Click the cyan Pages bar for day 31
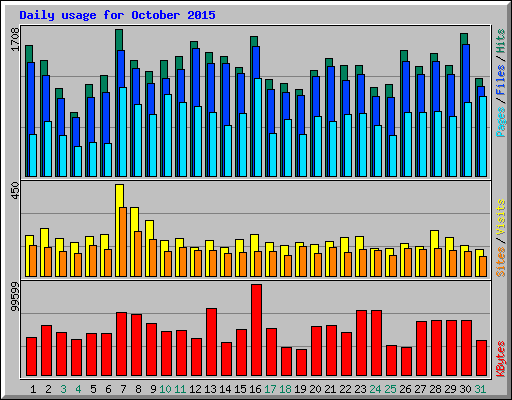The width and height of the screenshot is (512, 400). (483, 136)
